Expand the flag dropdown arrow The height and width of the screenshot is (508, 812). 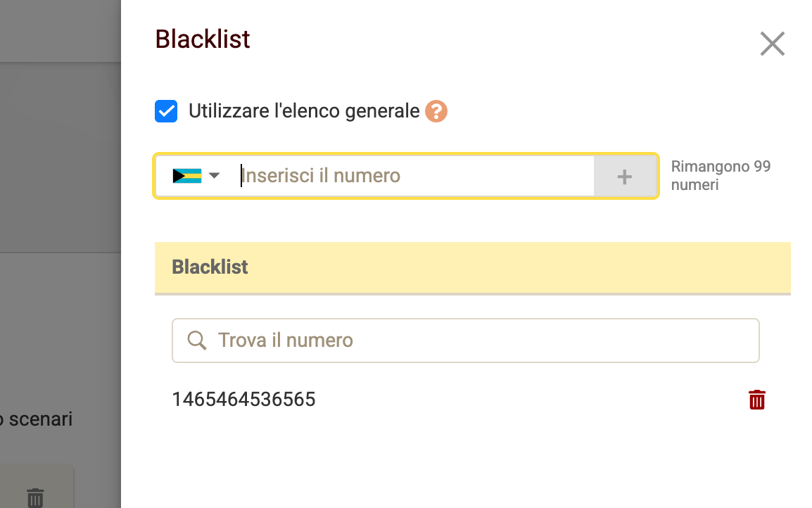click(215, 176)
